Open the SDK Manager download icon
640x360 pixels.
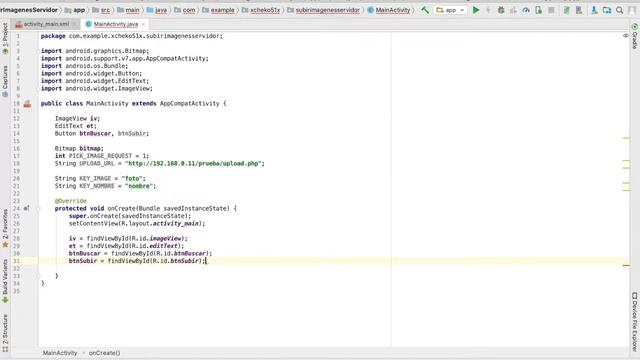(x=595, y=10)
